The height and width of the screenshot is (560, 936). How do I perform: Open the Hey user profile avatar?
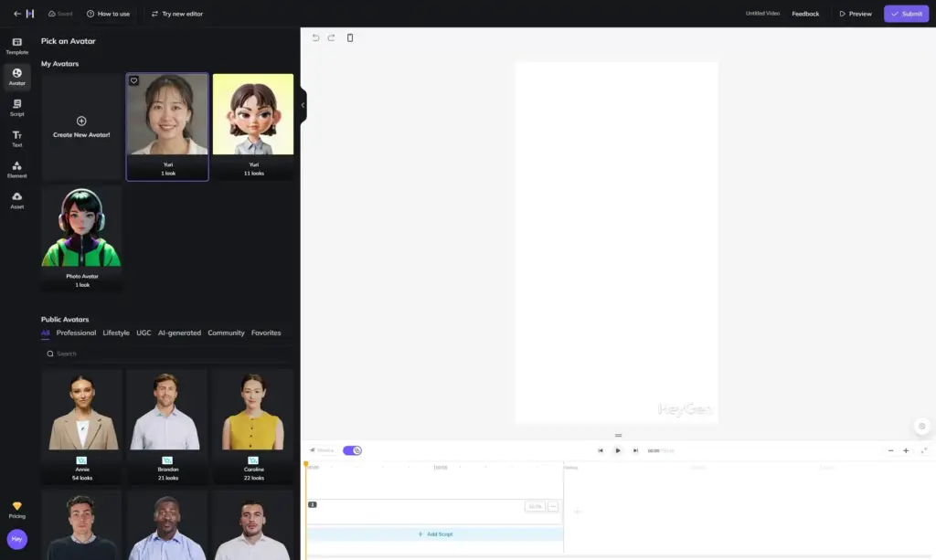16,539
